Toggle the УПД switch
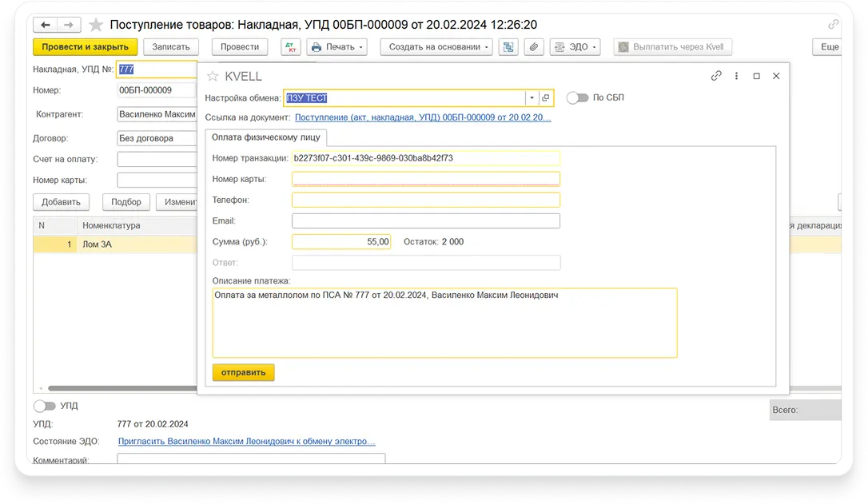 [x=45, y=406]
